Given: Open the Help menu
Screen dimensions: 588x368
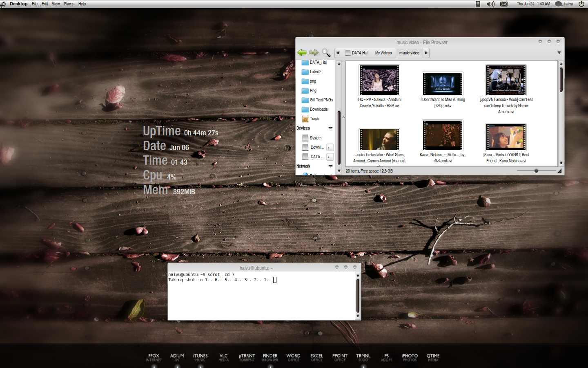Looking at the screenshot, I should (x=82, y=4).
